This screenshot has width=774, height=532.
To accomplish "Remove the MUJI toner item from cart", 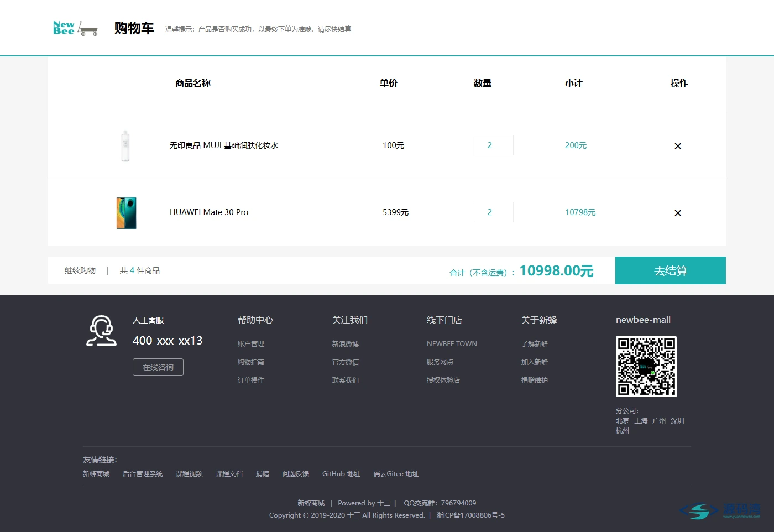I will pos(678,146).
